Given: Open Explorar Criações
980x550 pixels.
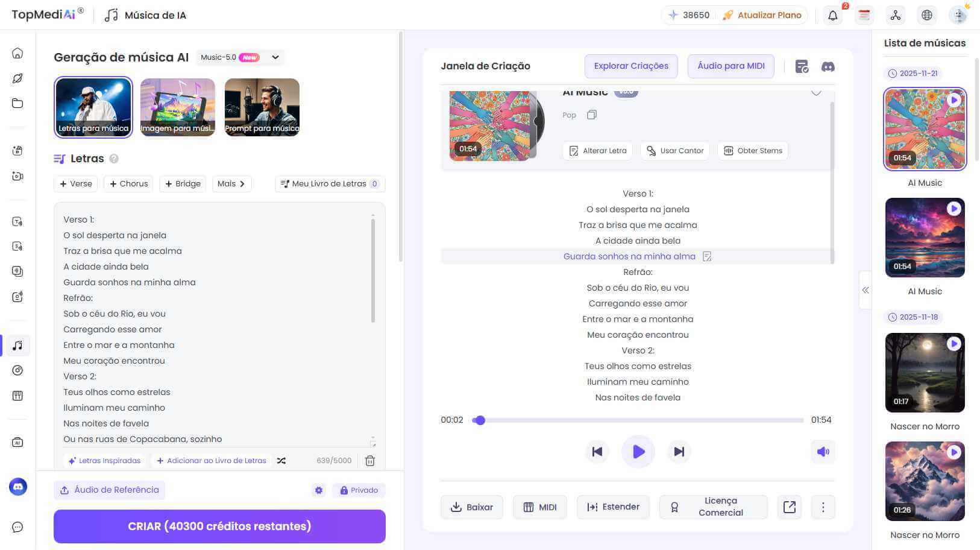Looking at the screenshot, I should pyautogui.click(x=630, y=66).
